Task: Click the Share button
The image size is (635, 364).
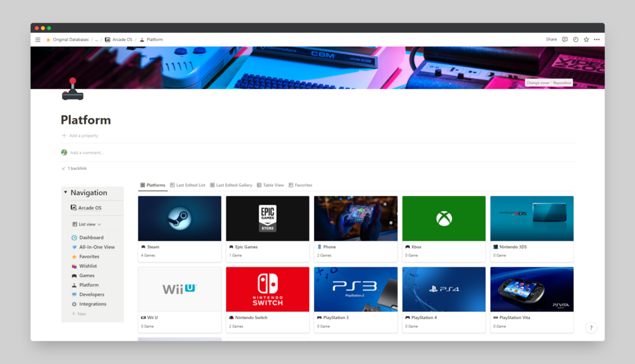Action: [x=551, y=40]
